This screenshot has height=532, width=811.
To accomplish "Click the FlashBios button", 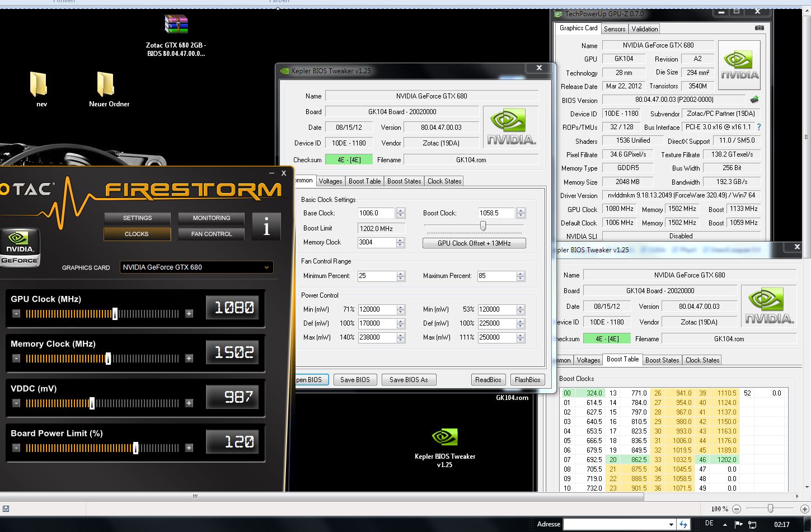I will [527, 380].
